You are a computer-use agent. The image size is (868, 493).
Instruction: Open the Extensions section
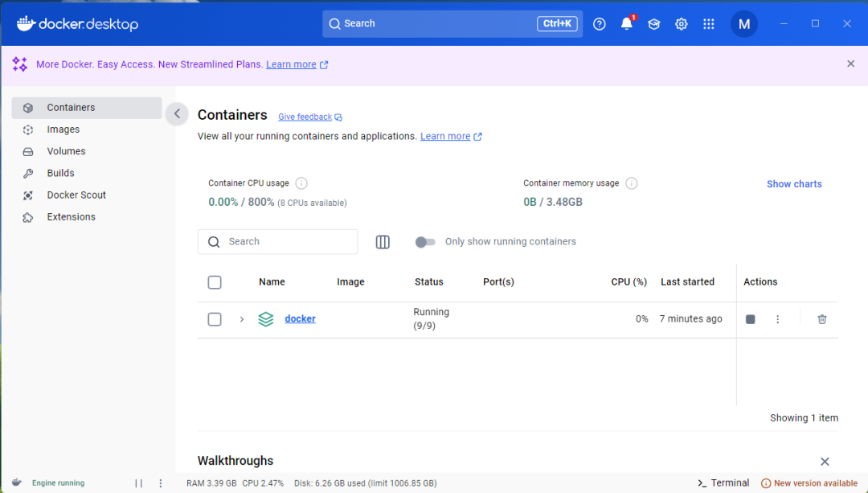click(x=87, y=217)
